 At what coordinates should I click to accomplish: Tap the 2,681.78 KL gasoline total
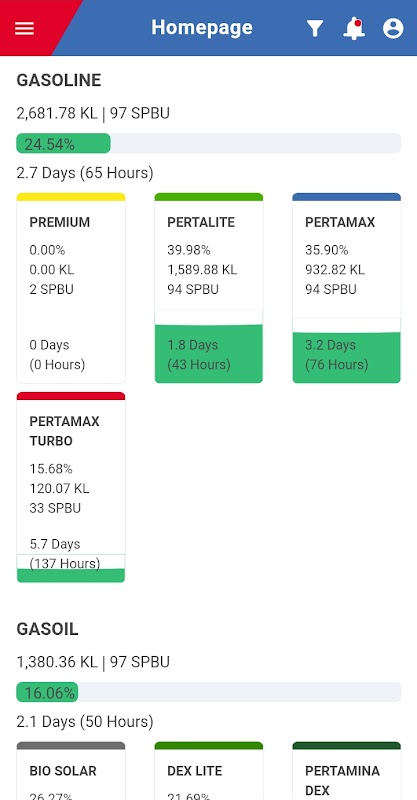57,113
